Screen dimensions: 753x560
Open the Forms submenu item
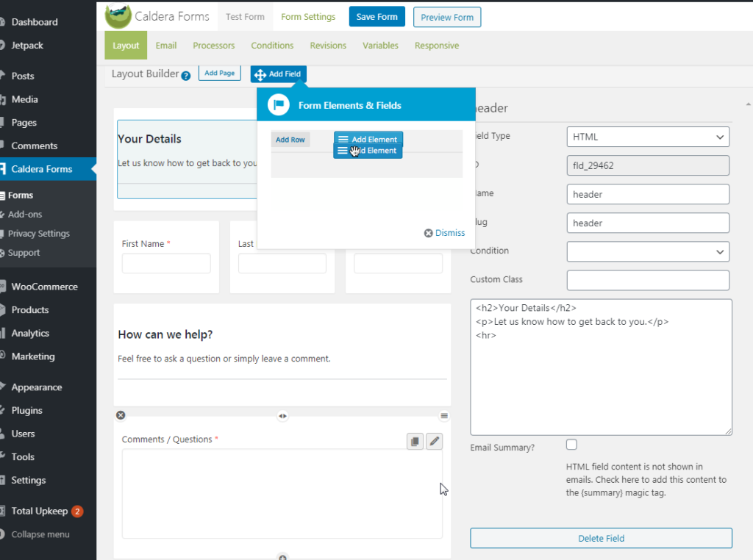coord(21,195)
